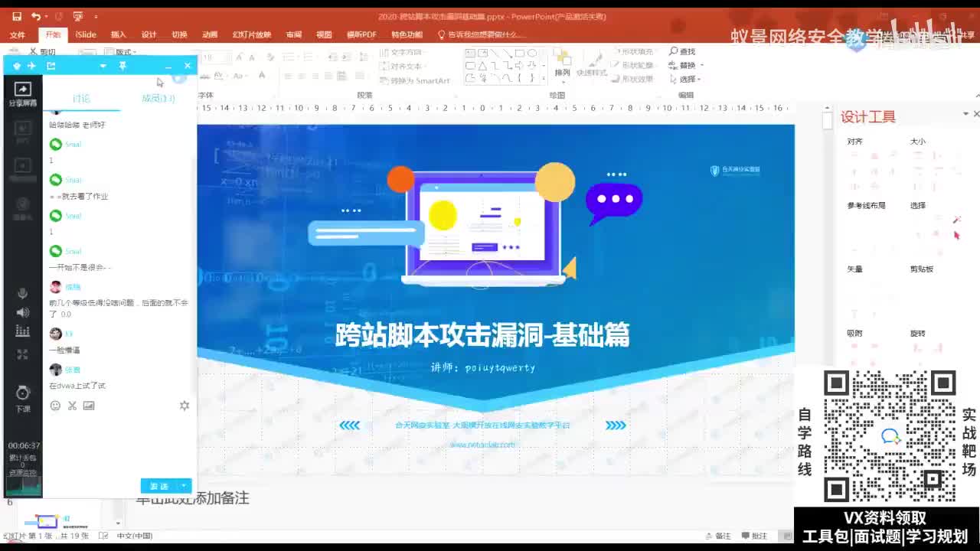The height and width of the screenshot is (551, 980).
Task: Switch to the 视图 ribbon tab
Action: click(325, 34)
